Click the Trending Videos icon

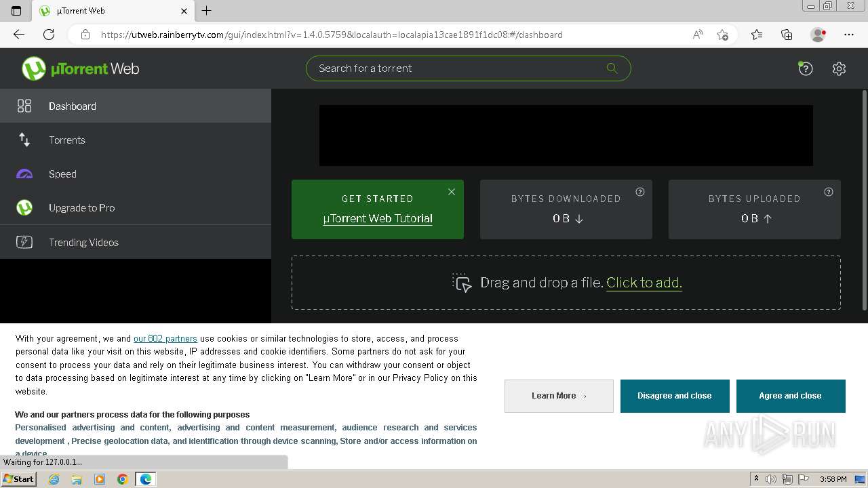coord(24,242)
